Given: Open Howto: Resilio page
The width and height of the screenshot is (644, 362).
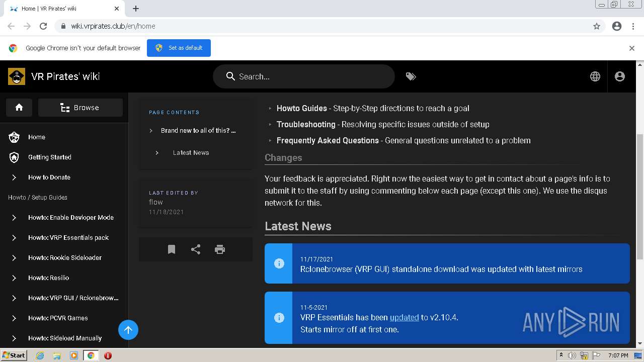Looking at the screenshot, I should pyautogui.click(x=48, y=278).
